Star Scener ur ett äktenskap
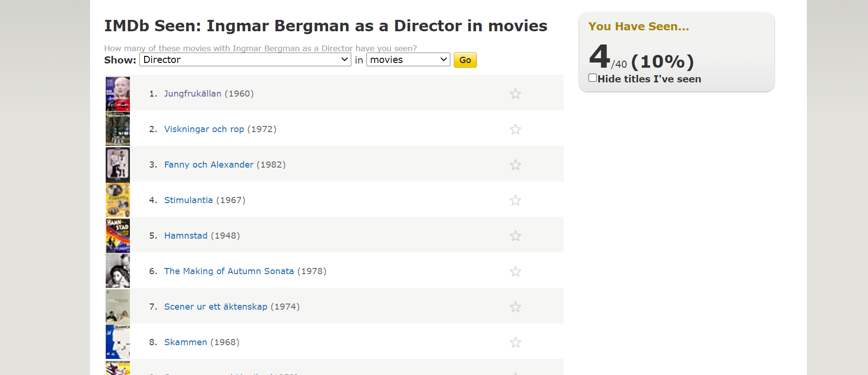Screen dimensions: 868x375 [515, 307]
